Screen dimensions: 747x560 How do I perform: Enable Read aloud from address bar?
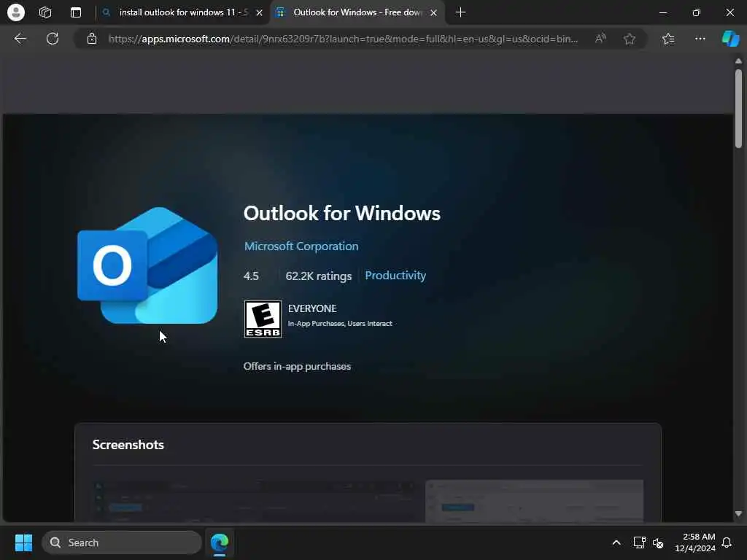point(600,39)
